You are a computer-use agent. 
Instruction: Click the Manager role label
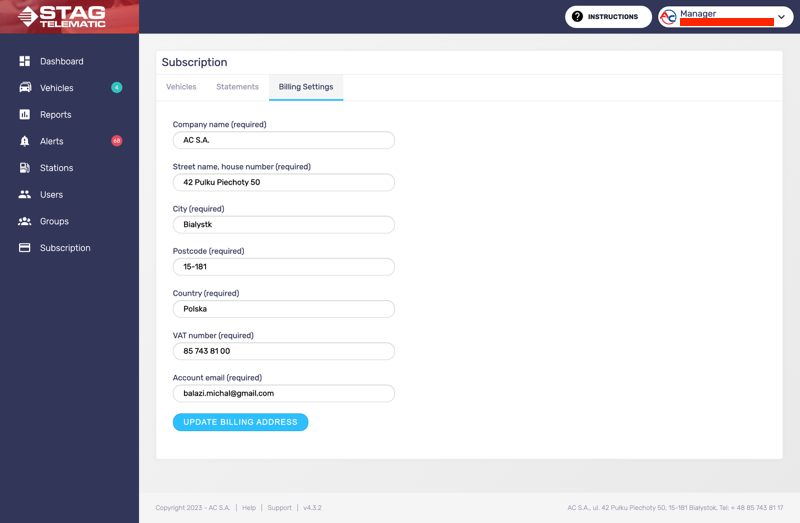[x=698, y=13]
